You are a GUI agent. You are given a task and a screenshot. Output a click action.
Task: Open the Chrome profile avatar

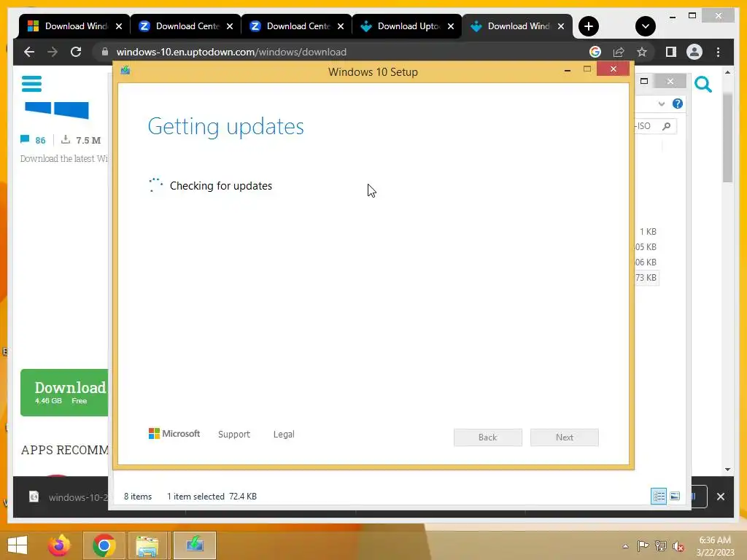pos(694,52)
